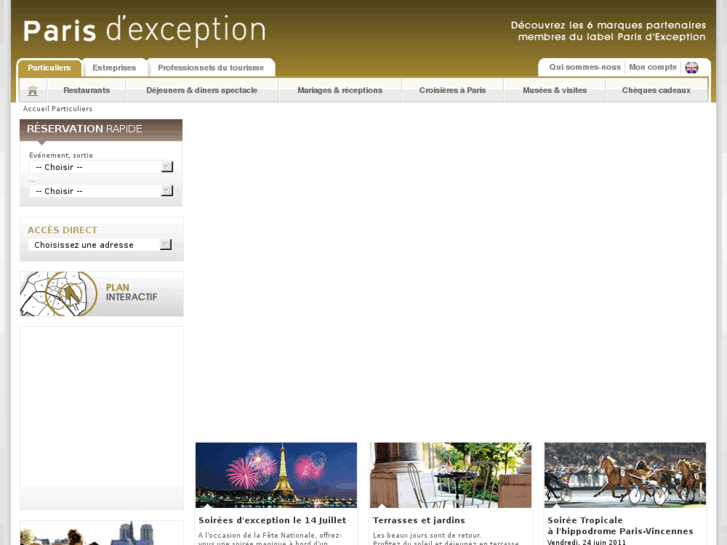The image size is (727, 545).
Task: Open the Restaurants menu
Action: 87,90
